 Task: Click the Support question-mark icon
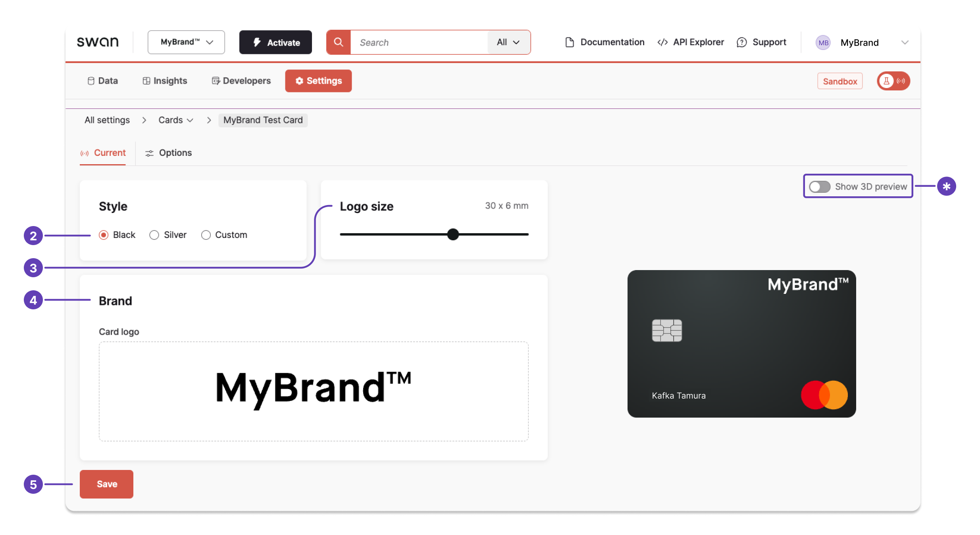pyautogui.click(x=742, y=42)
